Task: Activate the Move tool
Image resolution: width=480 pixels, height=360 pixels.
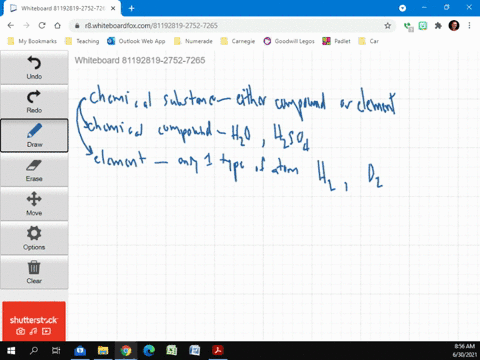Action: [x=34, y=204]
